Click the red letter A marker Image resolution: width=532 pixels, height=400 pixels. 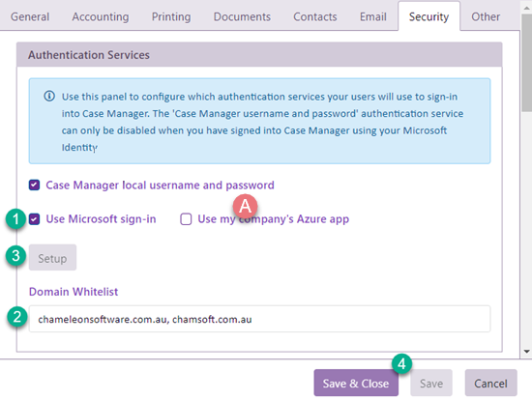click(x=245, y=206)
